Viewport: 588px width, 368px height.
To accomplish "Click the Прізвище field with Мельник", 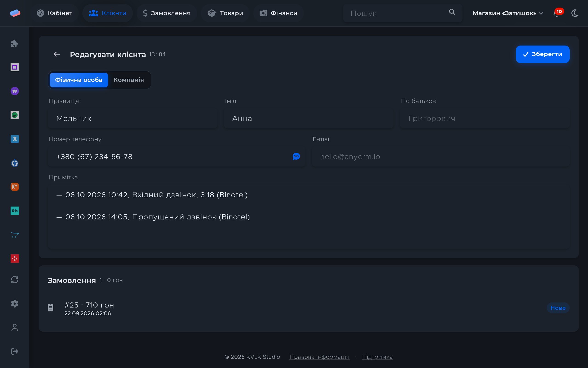I will coord(133,118).
